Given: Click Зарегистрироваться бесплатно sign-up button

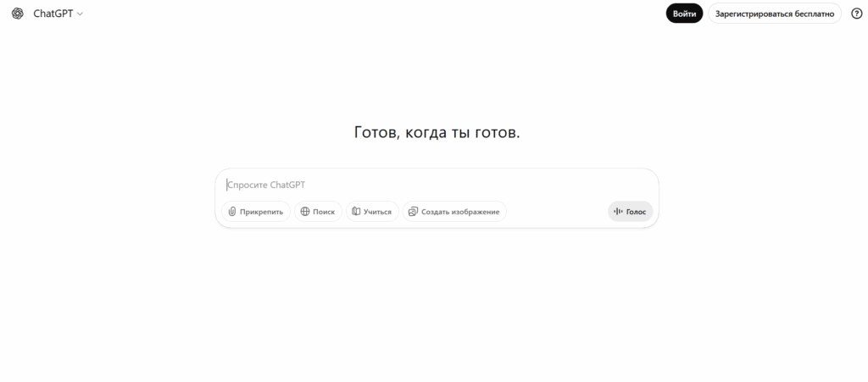Looking at the screenshot, I should pos(775,14).
